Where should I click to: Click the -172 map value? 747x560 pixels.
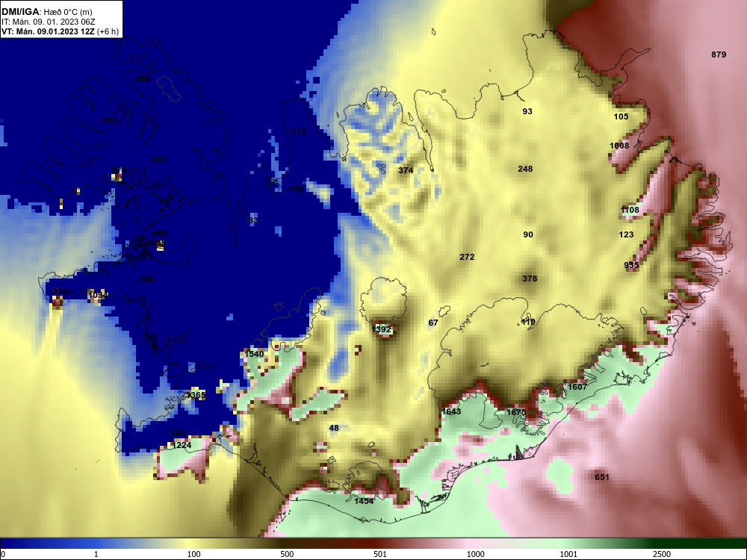click(x=297, y=132)
